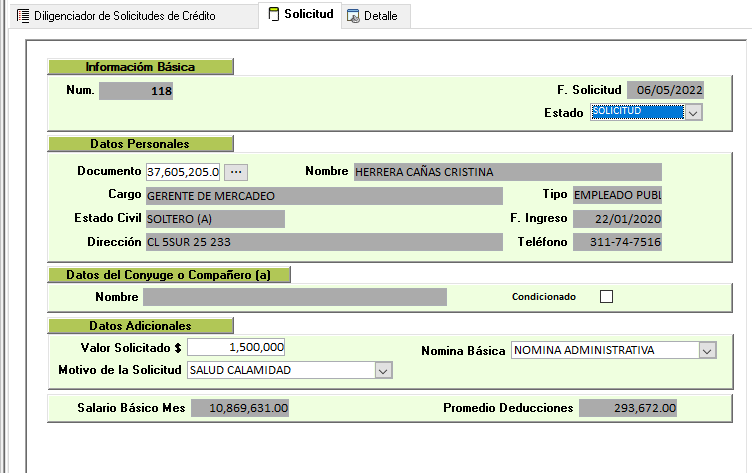This screenshot has width=752, height=473.
Task: Click the Nombre field showing HERRERA CAÑAS
Action: (507, 172)
